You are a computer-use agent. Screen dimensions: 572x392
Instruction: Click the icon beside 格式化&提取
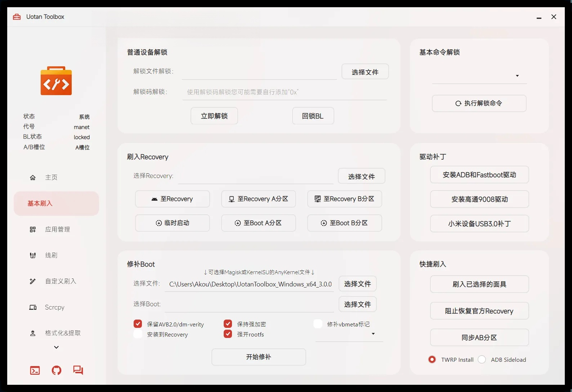pyautogui.click(x=33, y=333)
